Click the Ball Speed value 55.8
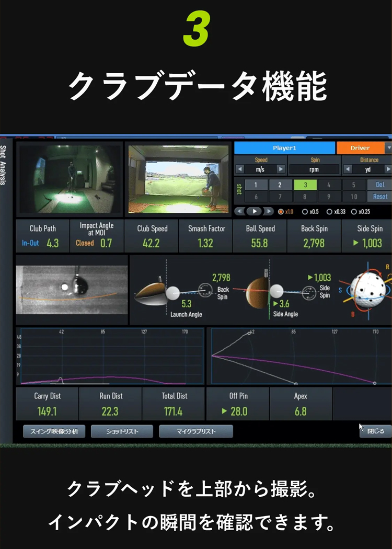The width and height of the screenshot is (392, 549). coord(259,243)
